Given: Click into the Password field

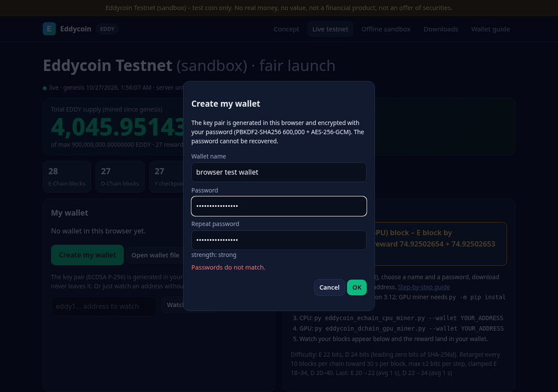Looking at the screenshot, I should [278, 206].
